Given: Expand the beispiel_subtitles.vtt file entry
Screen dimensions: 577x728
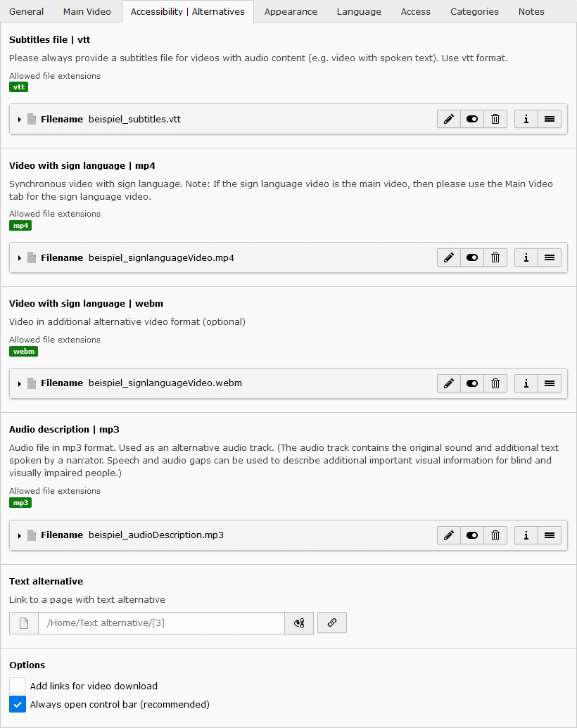Looking at the screenshot, I should 20,120.
